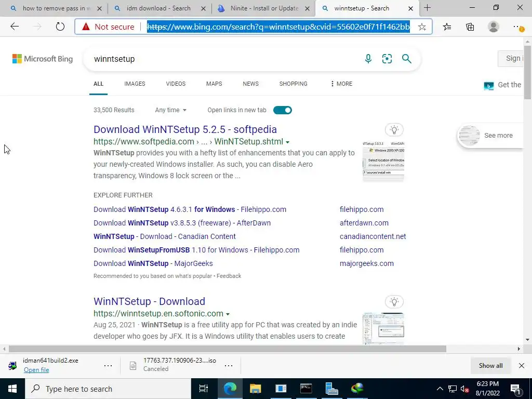
Task: Select the SHOPPING search tab
Action: (x=294, y=84)
